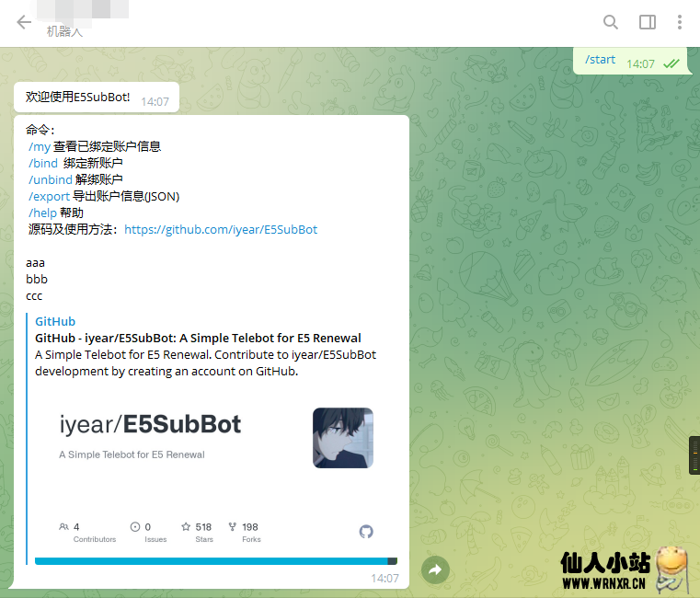This screenshot has width=700, height=598.
Task: Click the text line 'ccc'
Action: 34,296
